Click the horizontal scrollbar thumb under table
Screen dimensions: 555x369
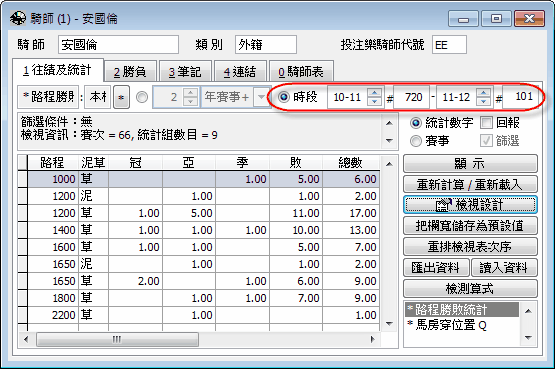pyautogui.click(x=117, y=340)
